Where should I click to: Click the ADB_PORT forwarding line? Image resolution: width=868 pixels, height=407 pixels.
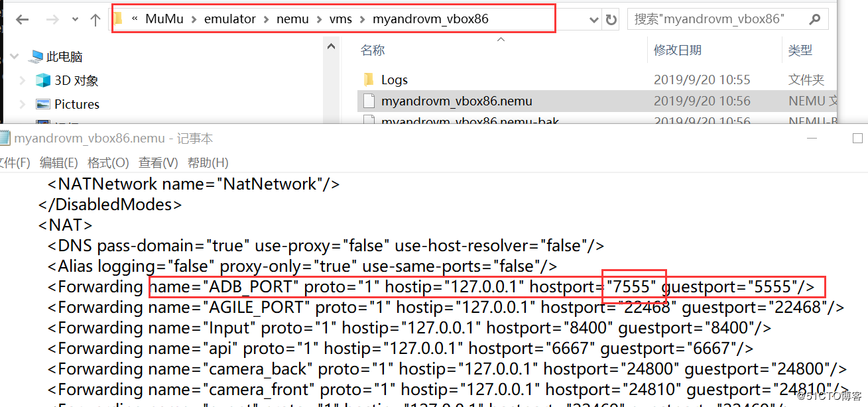(x=431, y=287)
